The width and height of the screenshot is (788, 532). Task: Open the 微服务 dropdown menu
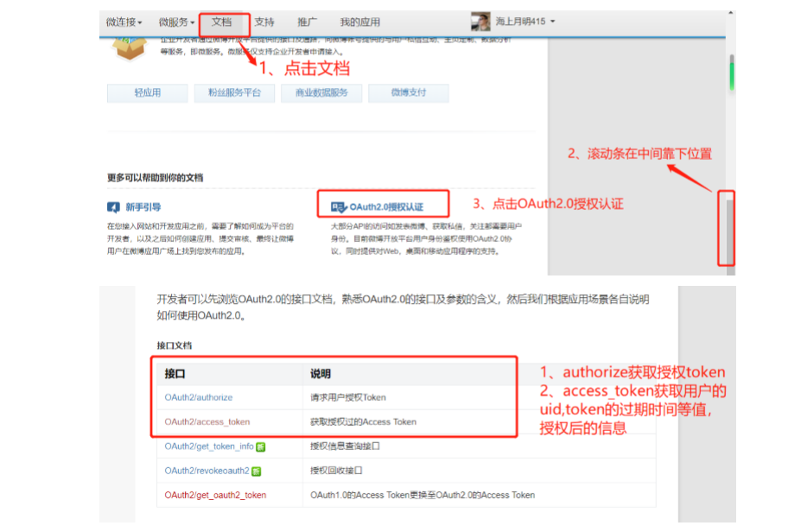(x=176, y=22)
